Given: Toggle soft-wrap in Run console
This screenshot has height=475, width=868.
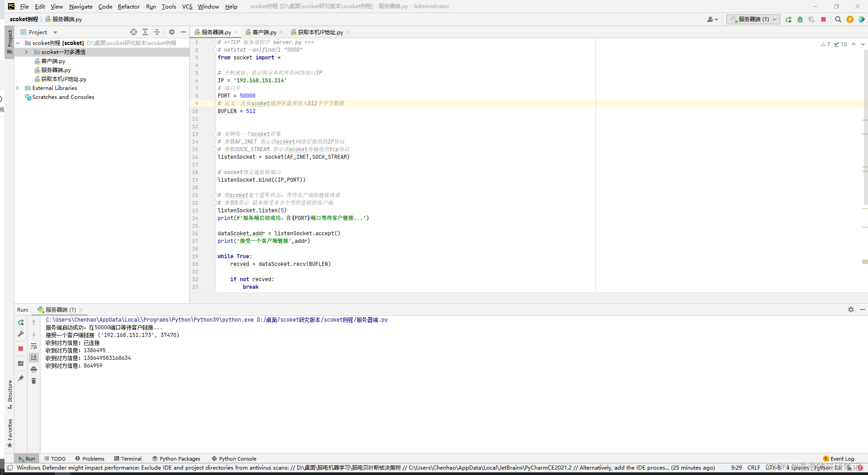Looking at the screenshot, I should click(34, 346).
